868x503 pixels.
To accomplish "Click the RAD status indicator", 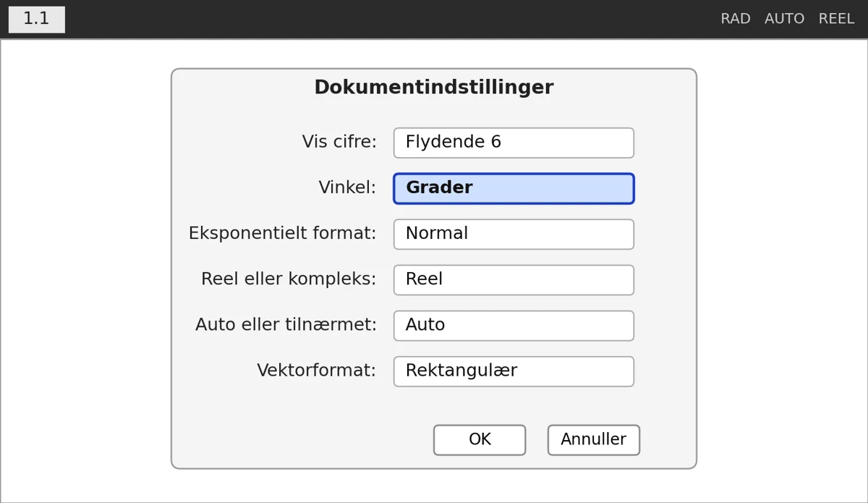I will 736,20.
